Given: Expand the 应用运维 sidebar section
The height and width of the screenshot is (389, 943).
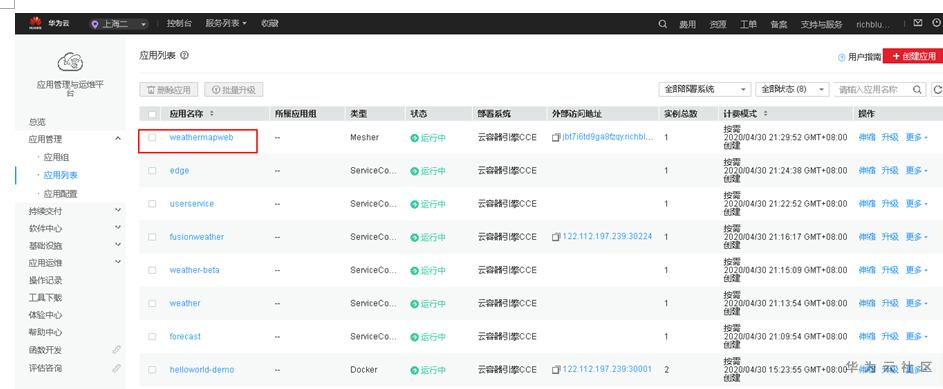Looking at the screenshot, I should (x=118, y=262).
